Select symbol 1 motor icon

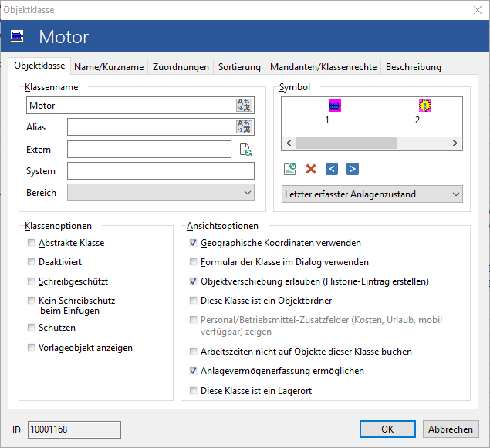[x=335, y=106]
